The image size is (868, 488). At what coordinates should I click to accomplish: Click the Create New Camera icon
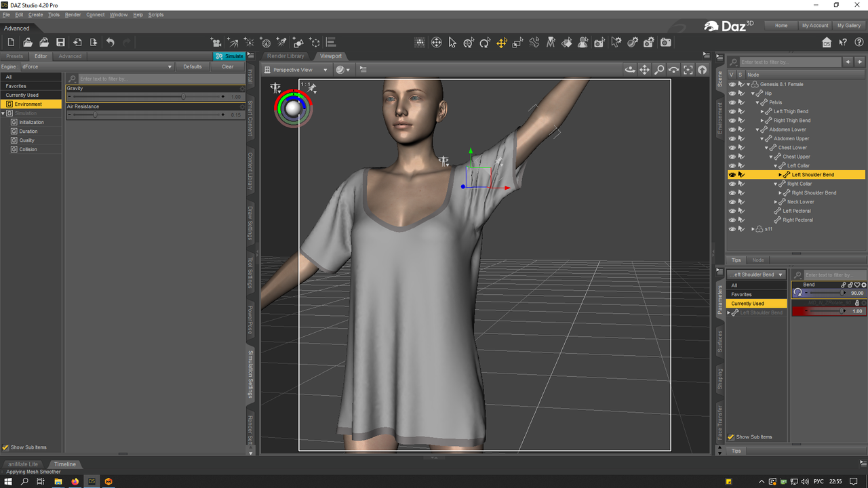point(216,42)
